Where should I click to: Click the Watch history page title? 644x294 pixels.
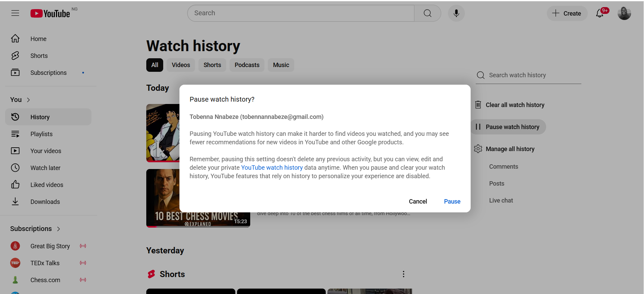click(x=193, y=46)
